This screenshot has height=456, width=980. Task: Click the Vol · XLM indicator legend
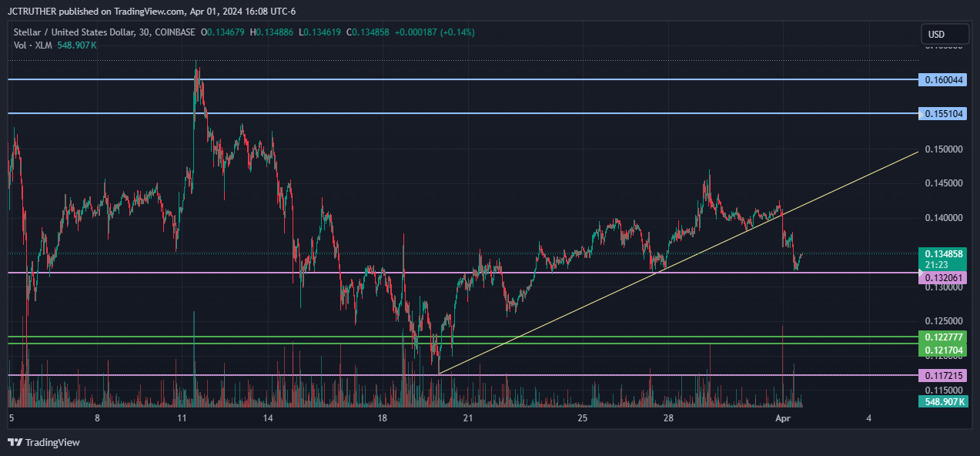(33, 45)
